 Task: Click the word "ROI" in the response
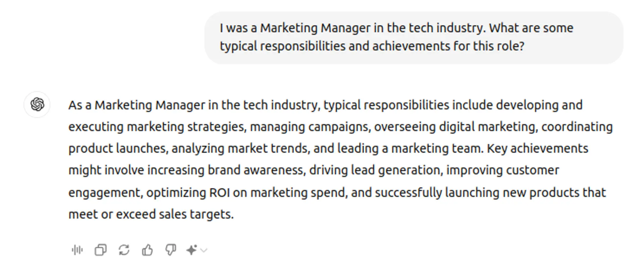tap(219, 193)
